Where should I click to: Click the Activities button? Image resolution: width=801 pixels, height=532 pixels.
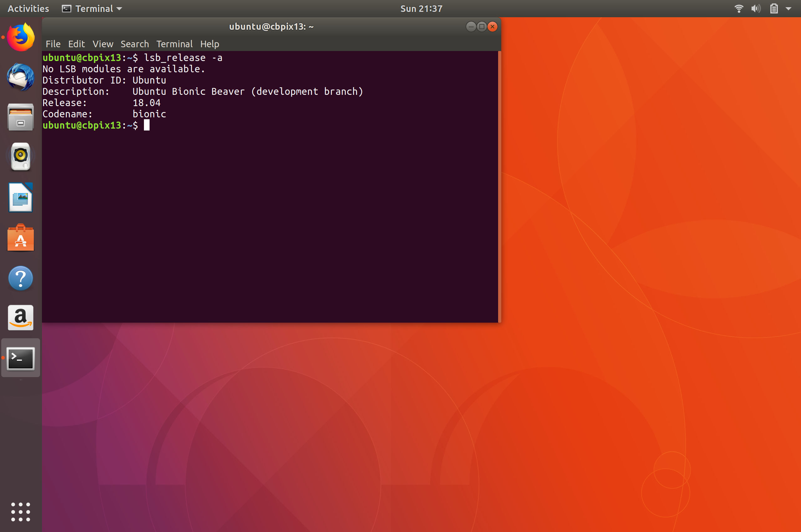pos(28,8)
